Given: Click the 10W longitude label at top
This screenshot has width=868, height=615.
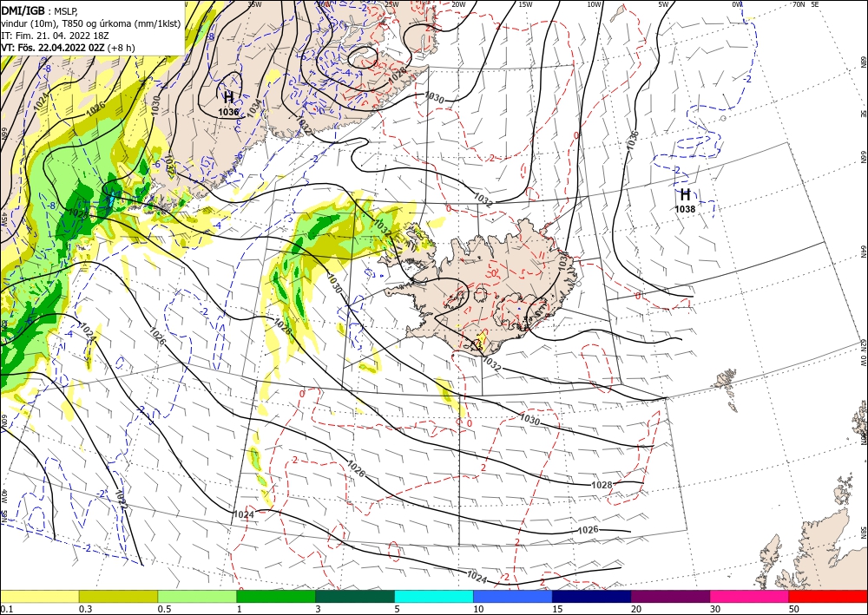Looking at the screenshot, I should [x=595, y=4].
